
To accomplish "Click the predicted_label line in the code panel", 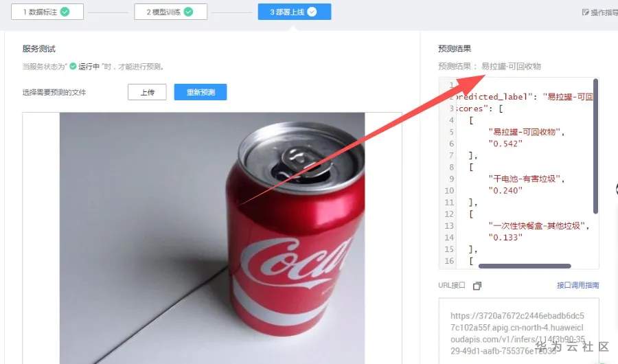I will [x=524, y=97].
